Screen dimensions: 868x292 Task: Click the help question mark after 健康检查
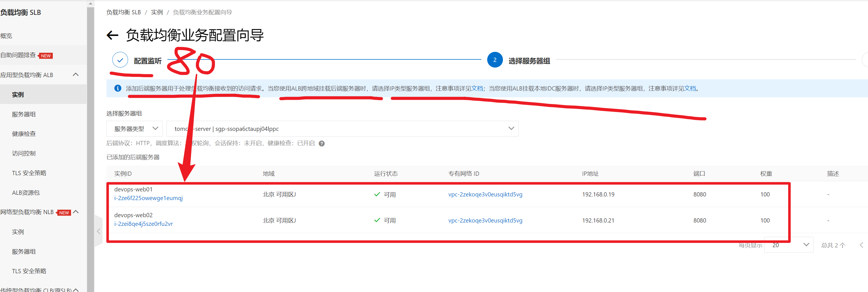click(322, 144)
